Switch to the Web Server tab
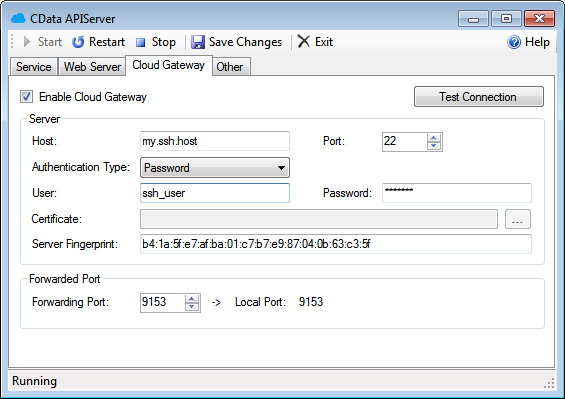Image resolution: width=565 pixels, height=399 pixels. point(92,67)
